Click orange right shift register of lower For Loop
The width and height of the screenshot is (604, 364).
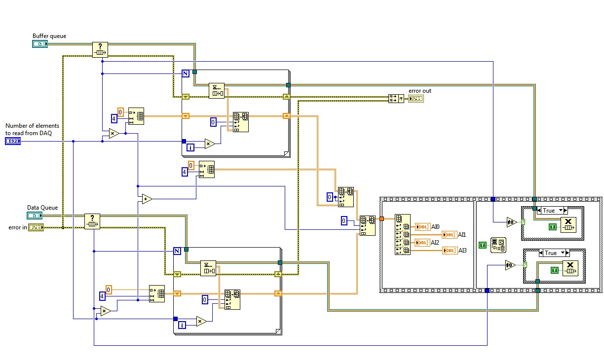(277, 293)
